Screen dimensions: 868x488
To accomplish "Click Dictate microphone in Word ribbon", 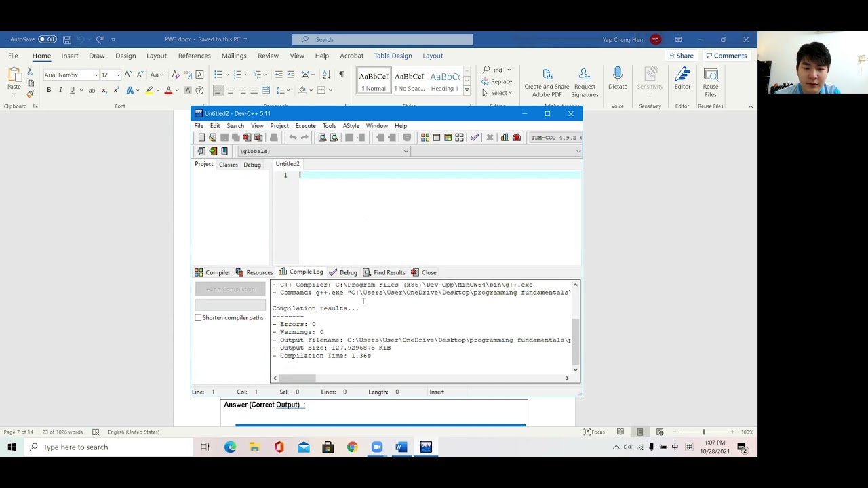I will pyautogui.click(x=618, y=79).
